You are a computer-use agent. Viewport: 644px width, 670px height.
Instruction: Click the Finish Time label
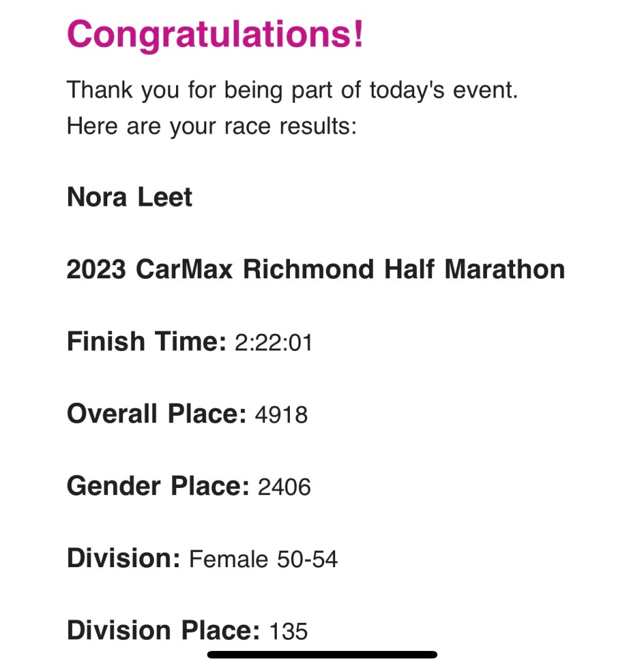pos(147,342)
